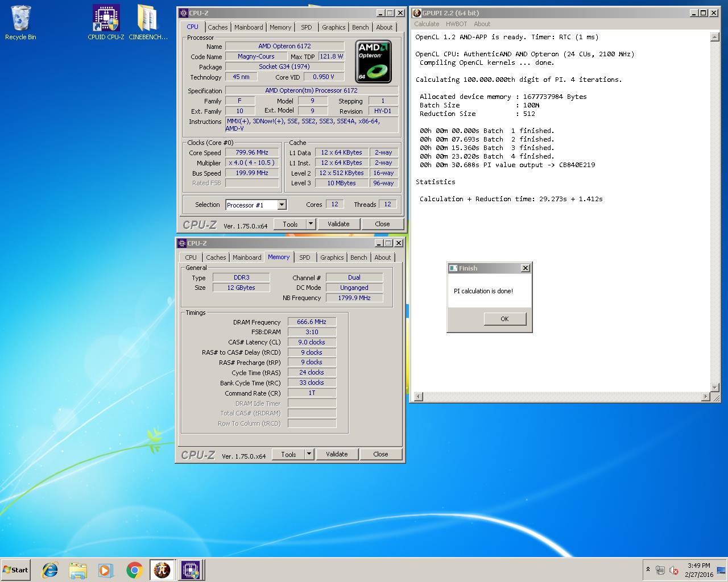Select About tab in lower CPU-Z window

point(383,257)
